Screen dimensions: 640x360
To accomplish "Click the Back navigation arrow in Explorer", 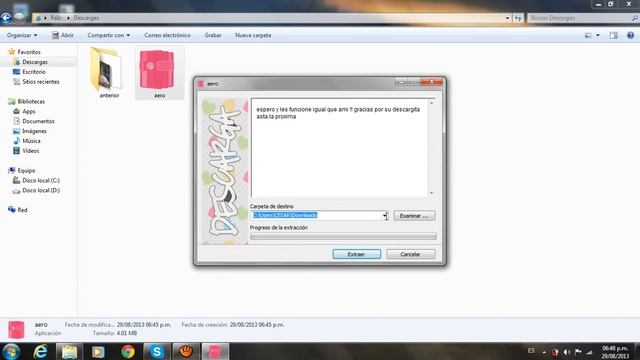I will click(6, 18).
